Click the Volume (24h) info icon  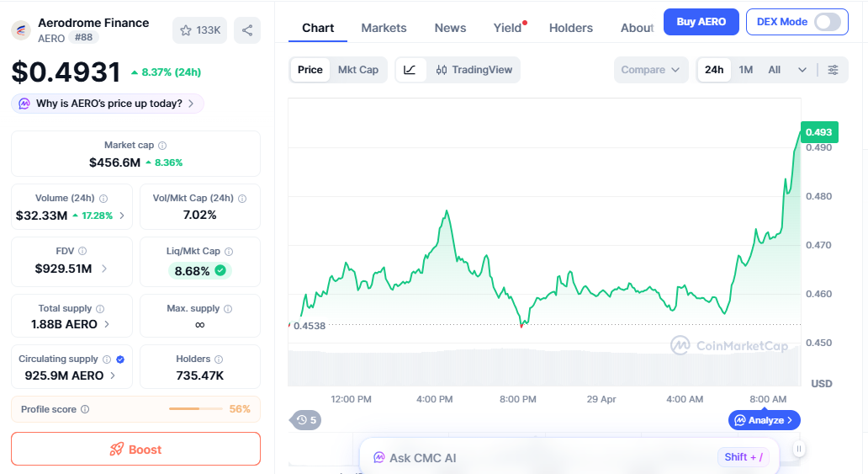[103, 199]
